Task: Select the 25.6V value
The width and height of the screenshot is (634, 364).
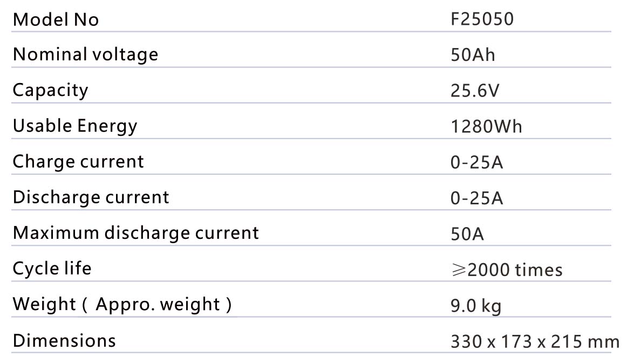Action: pos(475,91)
